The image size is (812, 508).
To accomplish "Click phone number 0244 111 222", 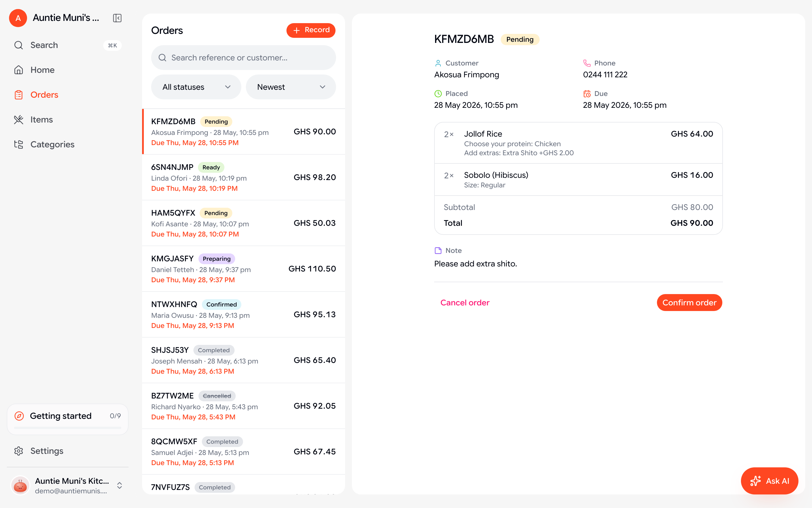I will 605,75.
